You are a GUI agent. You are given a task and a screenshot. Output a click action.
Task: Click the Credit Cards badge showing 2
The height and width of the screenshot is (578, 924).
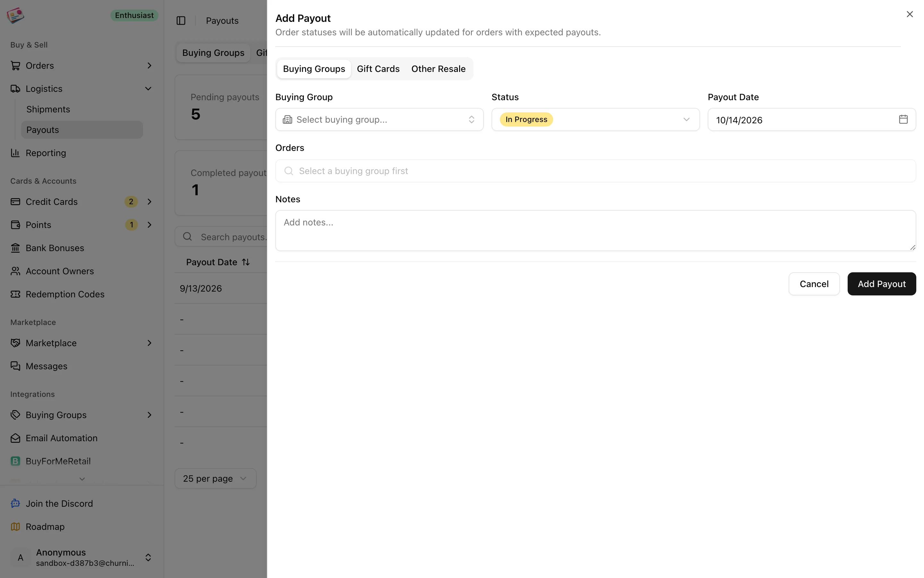tap(131, 201)
